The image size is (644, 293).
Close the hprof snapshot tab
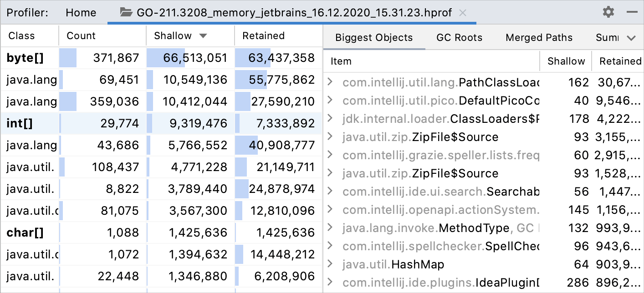click(x=463, y=13)
